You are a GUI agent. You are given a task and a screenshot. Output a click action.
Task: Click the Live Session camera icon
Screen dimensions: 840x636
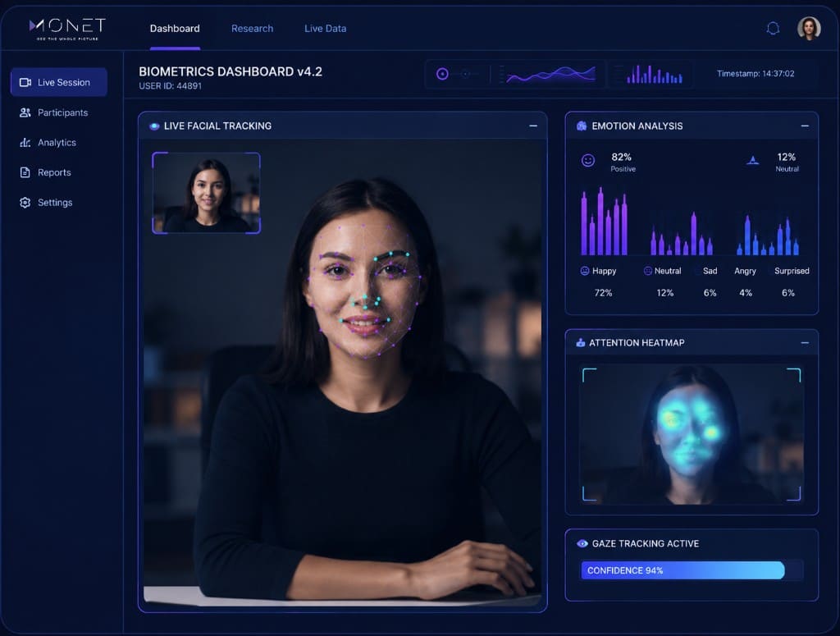pyautogui.click(x=25, y=83)
